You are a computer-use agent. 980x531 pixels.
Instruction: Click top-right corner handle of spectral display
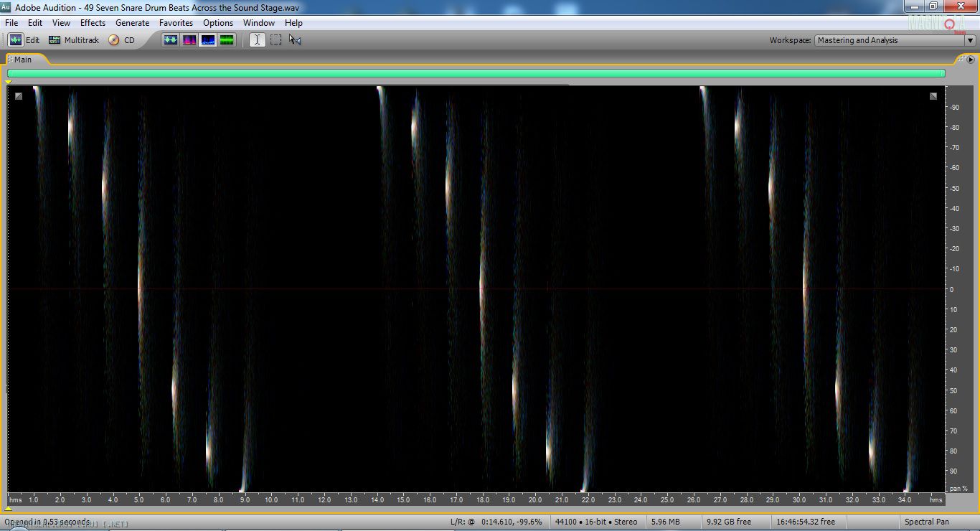(x=933, y=96)
